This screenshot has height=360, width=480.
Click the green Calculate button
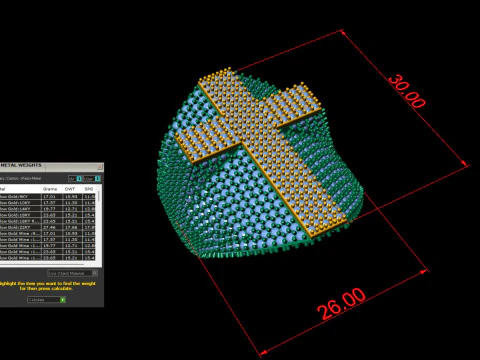46,300
